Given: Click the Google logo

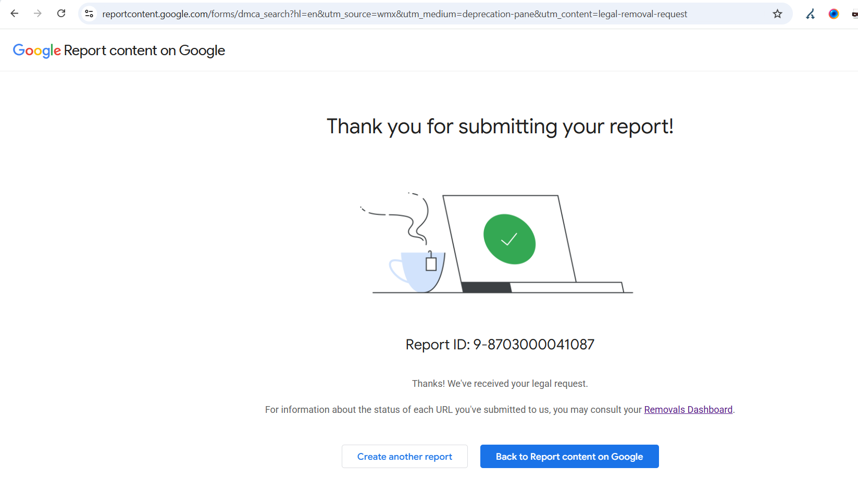Looking at the screenshot, I should [36, 51].
